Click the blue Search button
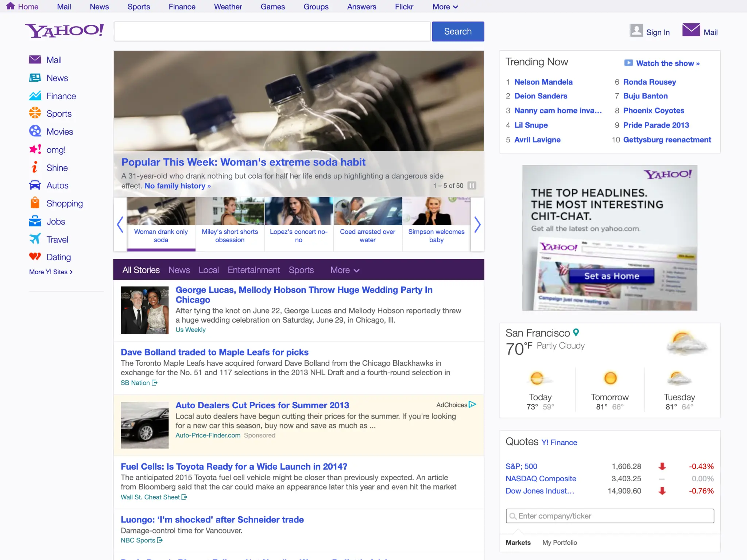This screenshot has width=747, height=560. tap(458, 31)
